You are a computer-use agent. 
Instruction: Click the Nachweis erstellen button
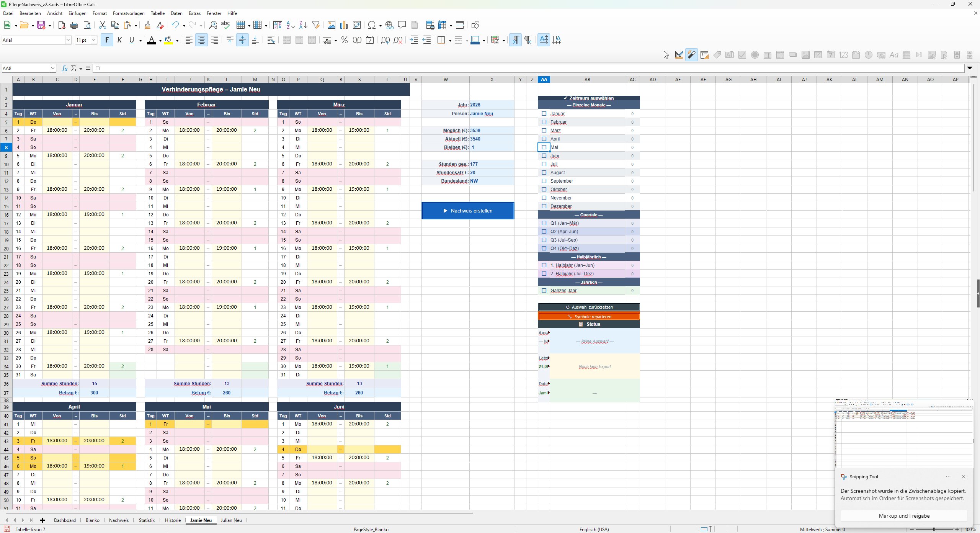coord(468,211)
